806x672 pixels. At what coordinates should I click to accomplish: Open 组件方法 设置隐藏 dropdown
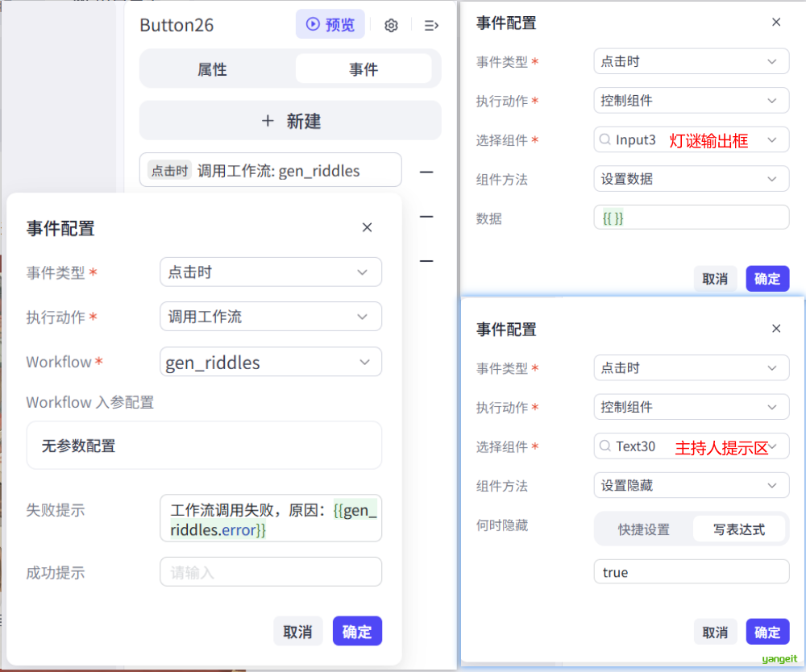click(691, 486)
